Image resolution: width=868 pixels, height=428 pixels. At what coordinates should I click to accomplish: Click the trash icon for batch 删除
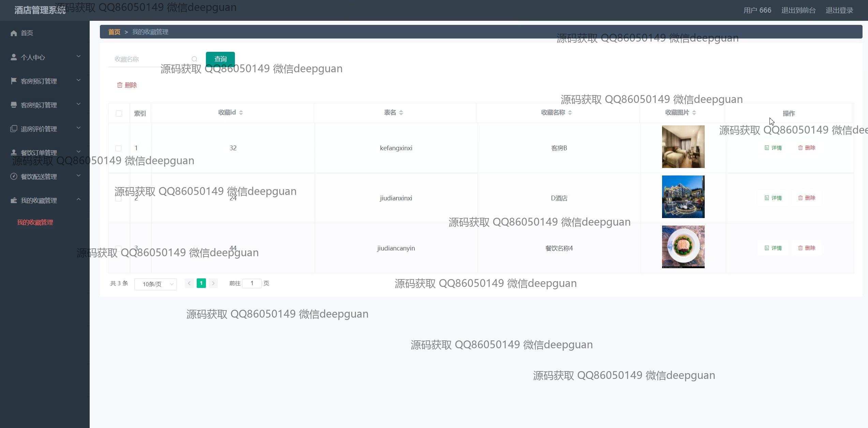[x=120, y=85]
